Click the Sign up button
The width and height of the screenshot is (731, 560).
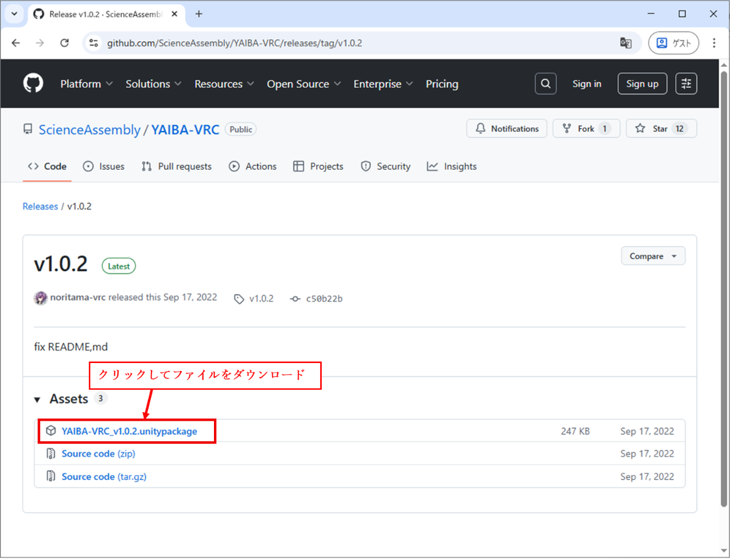[x=642, y=84]
